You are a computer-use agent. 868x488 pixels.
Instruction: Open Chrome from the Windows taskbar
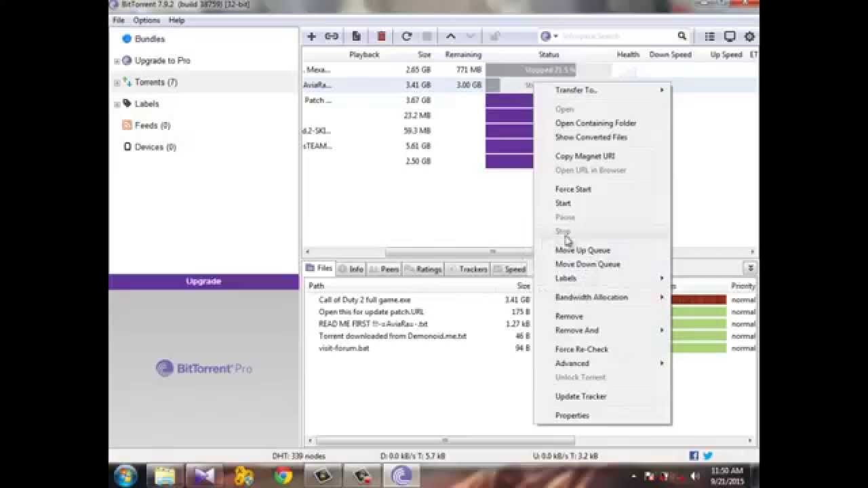point(283,476)
